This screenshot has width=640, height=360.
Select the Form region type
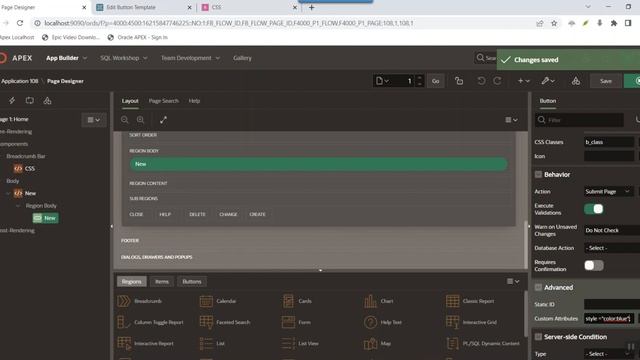click(296, 322)
